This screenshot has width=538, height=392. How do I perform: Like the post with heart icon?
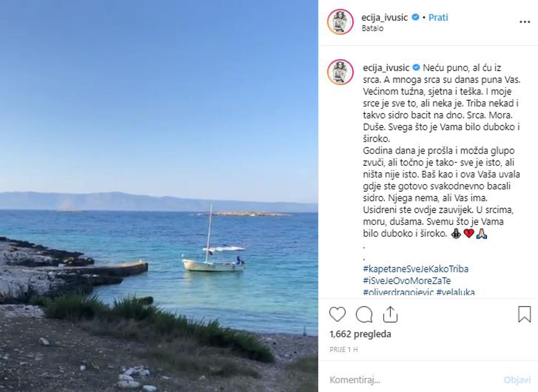tap(337, 314)
